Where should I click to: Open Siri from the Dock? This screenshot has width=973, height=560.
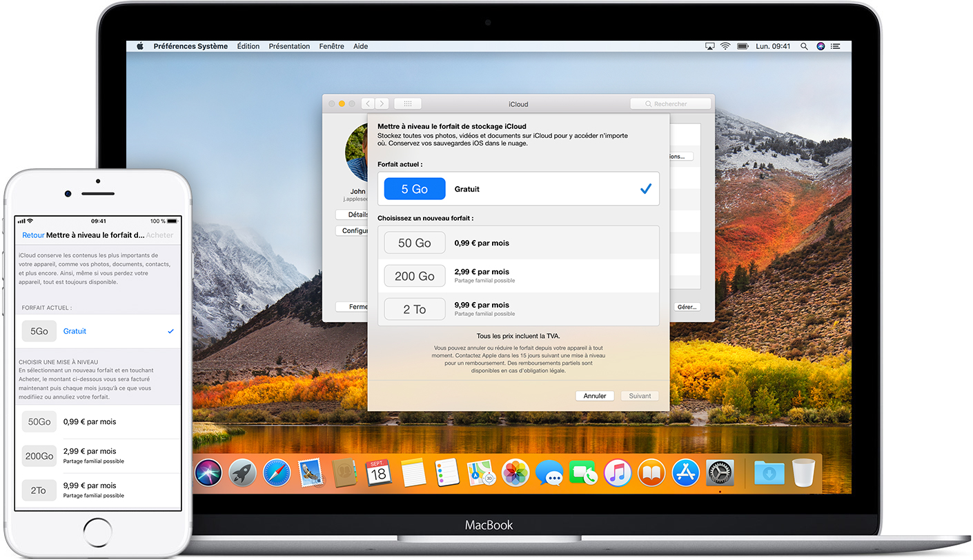(x=208, y=473)
